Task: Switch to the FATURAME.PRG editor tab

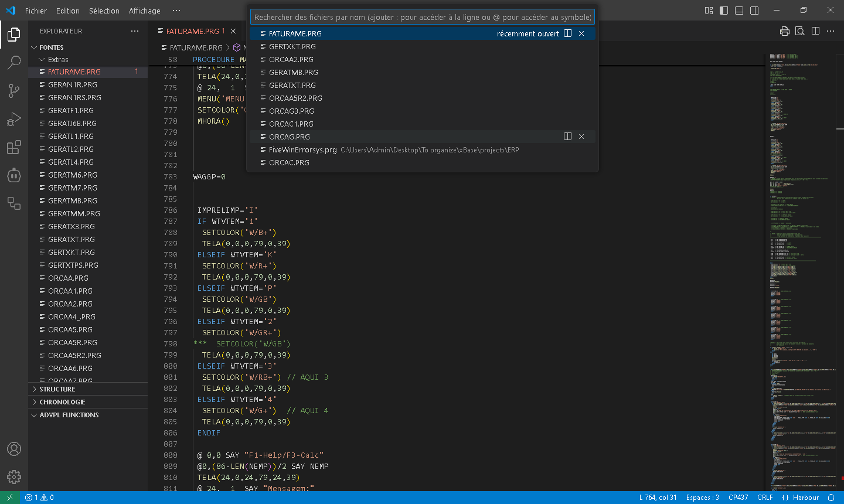Action: coord(192,31)
